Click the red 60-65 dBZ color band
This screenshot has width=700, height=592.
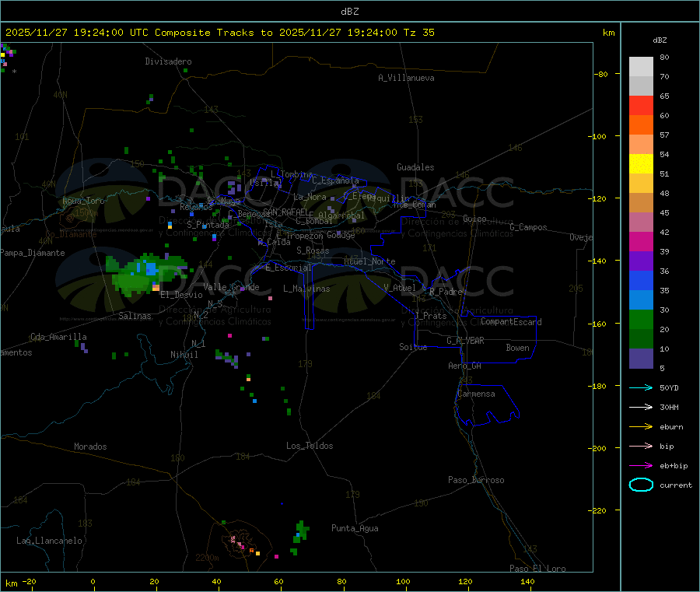(x=641, y=105)
